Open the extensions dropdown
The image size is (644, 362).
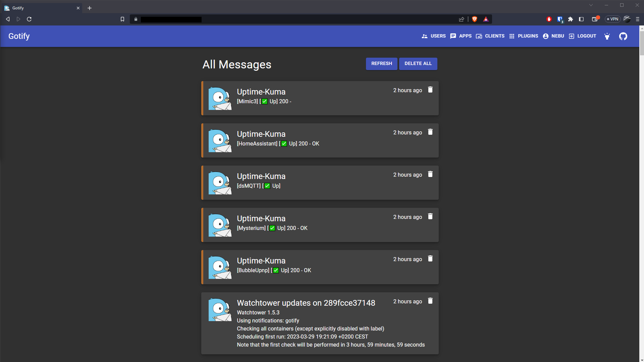(570, 19)
